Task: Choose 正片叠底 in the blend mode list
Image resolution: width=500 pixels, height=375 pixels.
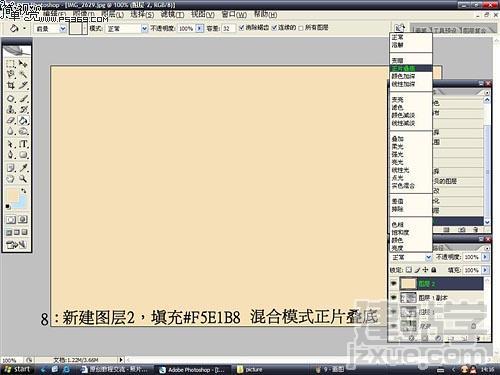Action: [x=411, y=68]
